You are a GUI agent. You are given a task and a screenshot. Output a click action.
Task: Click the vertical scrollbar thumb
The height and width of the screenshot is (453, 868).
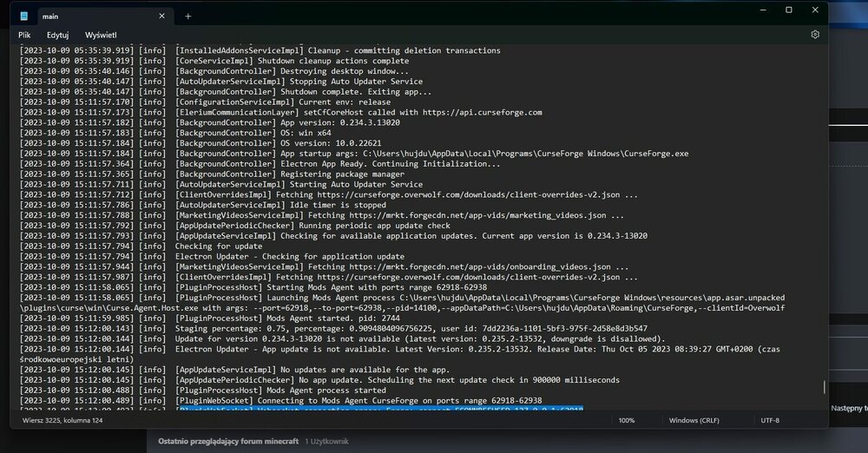(824, 387)
